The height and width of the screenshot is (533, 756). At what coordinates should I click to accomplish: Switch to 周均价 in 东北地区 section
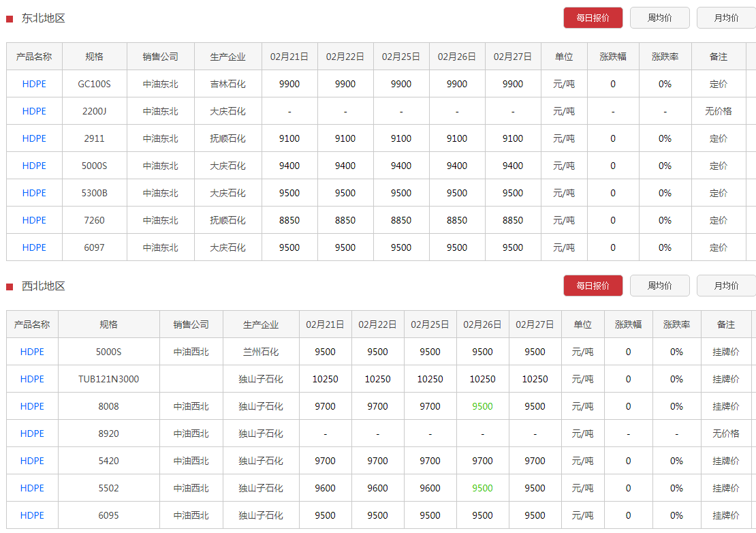click(x=659, y=18)
